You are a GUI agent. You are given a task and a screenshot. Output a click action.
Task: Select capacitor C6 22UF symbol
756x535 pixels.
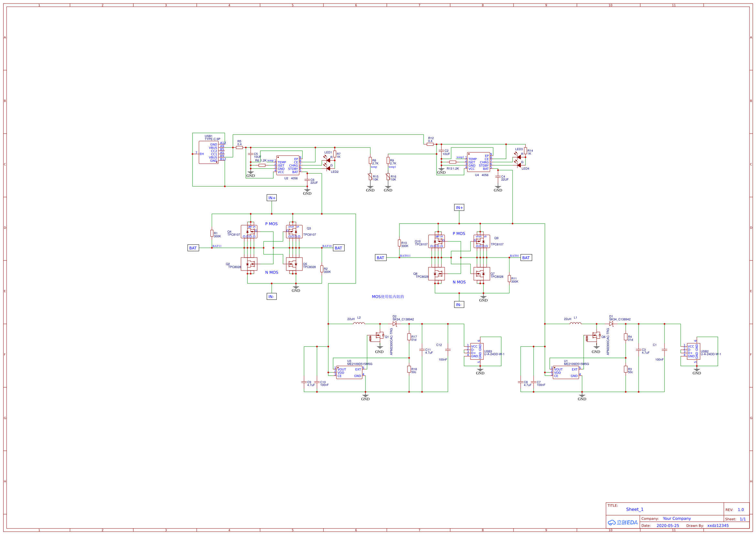[x=307, y=180]
